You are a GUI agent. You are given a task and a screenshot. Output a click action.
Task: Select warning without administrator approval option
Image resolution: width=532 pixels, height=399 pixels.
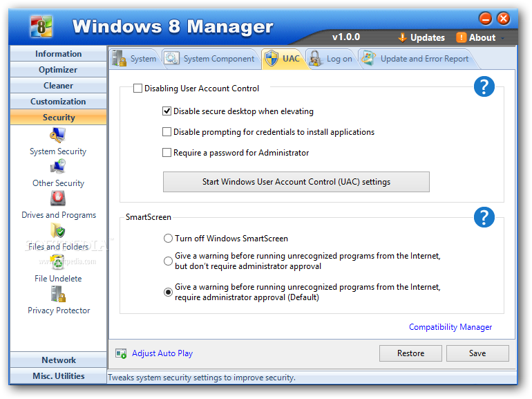click(168, 261)
